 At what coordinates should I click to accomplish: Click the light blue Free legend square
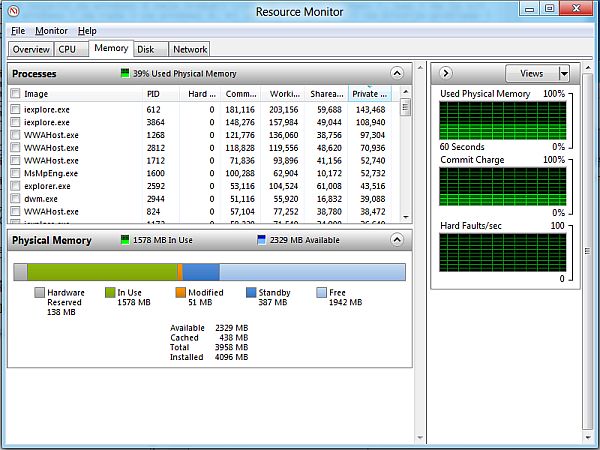[x=321, y=293]
